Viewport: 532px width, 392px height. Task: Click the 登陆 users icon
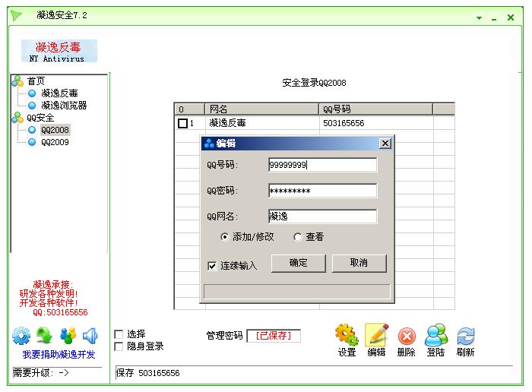(x=436, y=335)
